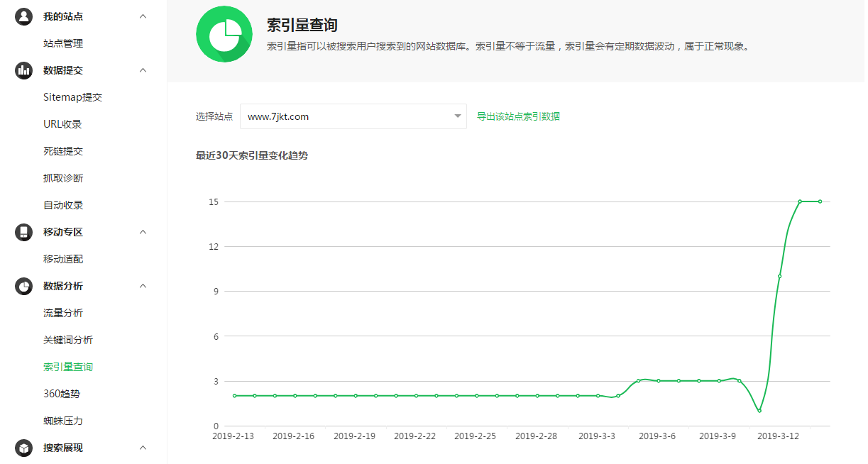Click the 数据提交 bar chart icon
Viewport: 868px width, 464px height.
(23, 70)
